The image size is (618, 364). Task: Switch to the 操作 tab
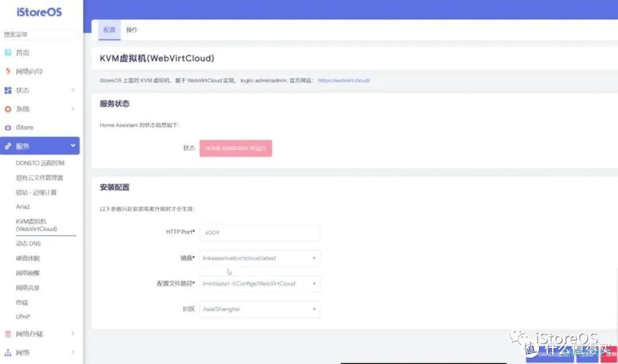pyautogui.click(x=132, y=30)
